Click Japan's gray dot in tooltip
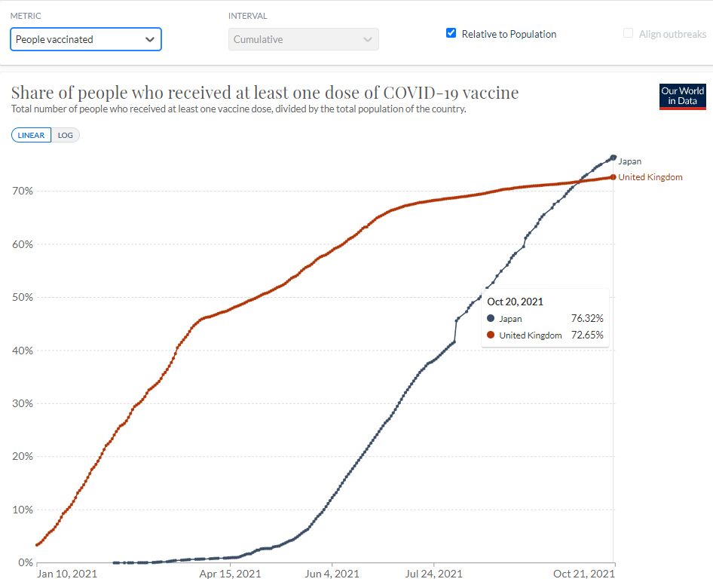This screenshot has height=588, width=713. pyautogui.click(x=491, y=319)
